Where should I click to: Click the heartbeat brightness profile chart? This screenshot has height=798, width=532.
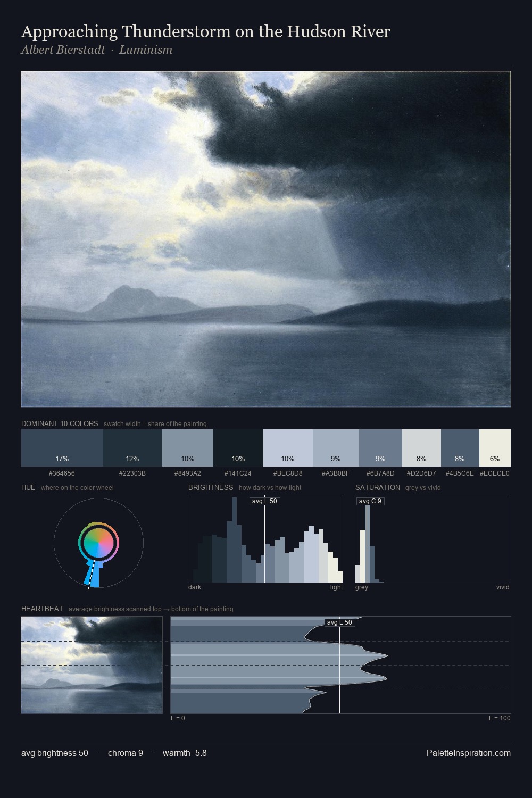tap(340, 665)
